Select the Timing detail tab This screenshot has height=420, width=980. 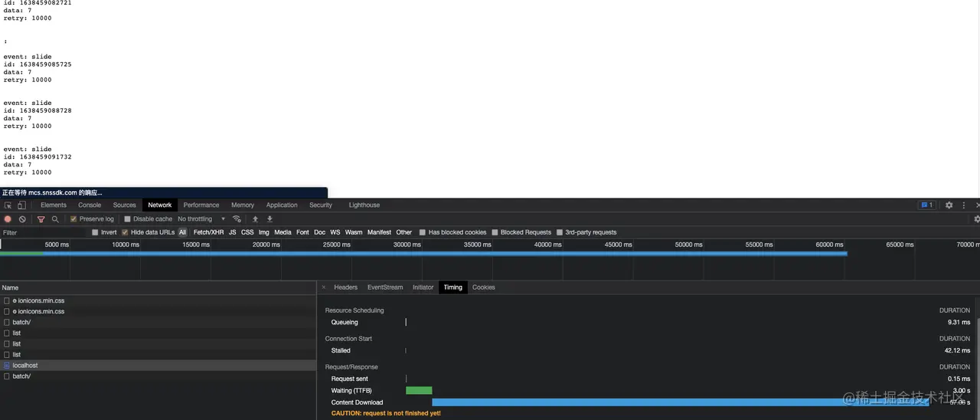coord(453,287)
